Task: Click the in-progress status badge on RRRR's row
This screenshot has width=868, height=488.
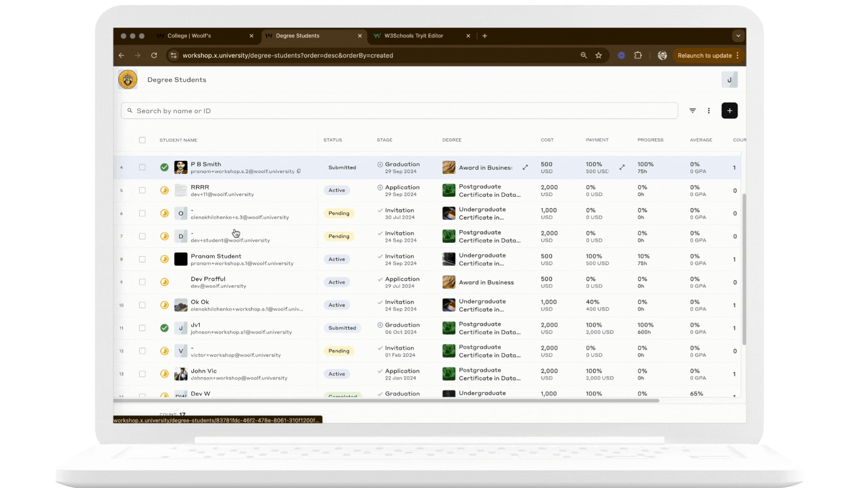Action: tap(165, 190)
